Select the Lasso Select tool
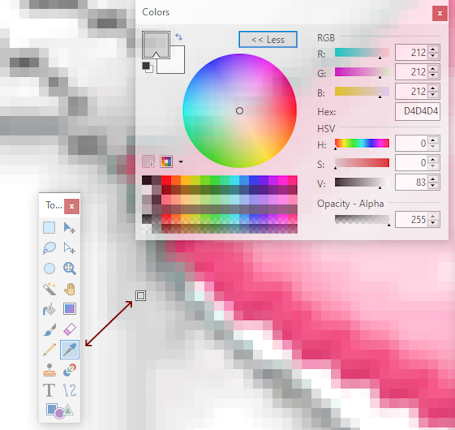 pyautogui.click(x=49, y=248)
